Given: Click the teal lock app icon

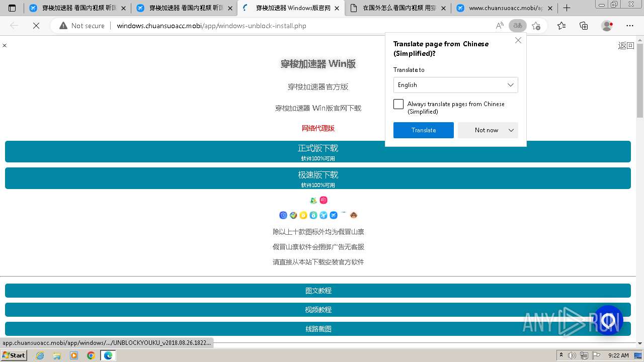Looking at the screenshot, I should pyautogui.click(x=313, y=215).
